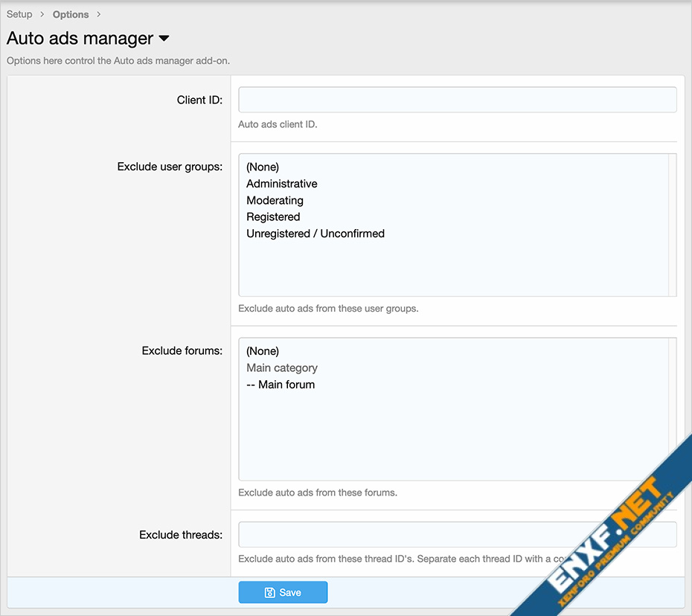Select Unregistered / Unconfirmed user group
The image size is (692, 616).
coord(315,233)
